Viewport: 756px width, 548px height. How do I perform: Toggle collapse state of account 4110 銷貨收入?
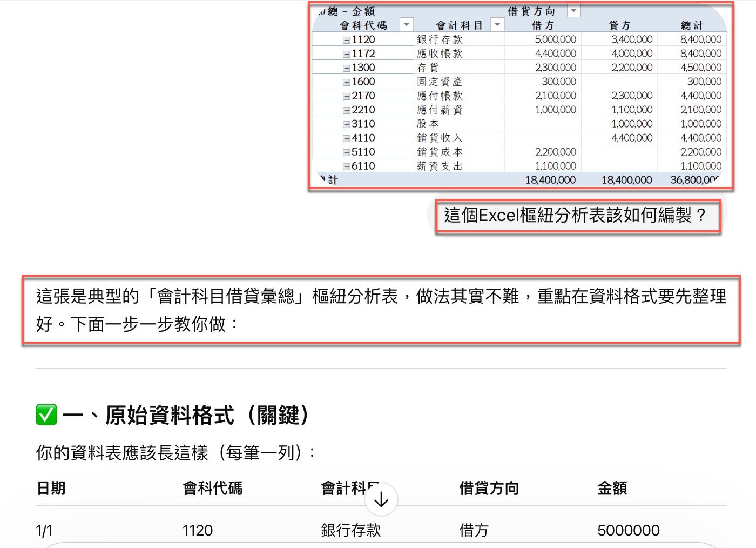point(346,137)
